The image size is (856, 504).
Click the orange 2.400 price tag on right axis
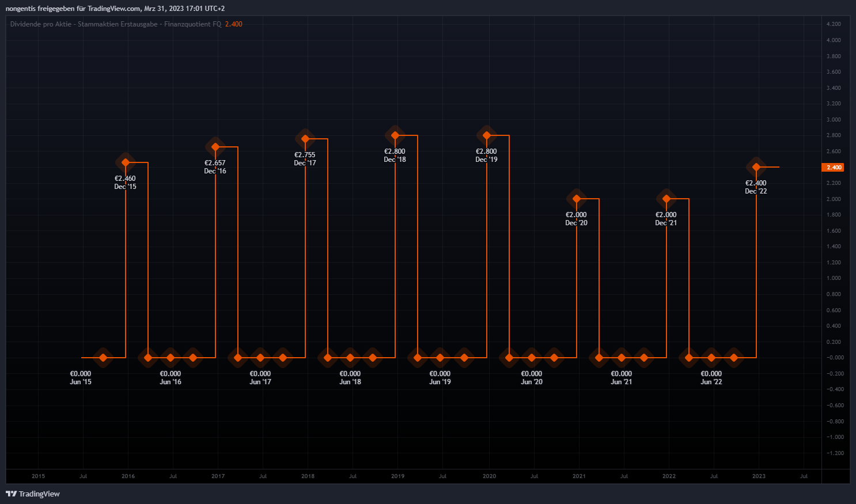[834, 167]
